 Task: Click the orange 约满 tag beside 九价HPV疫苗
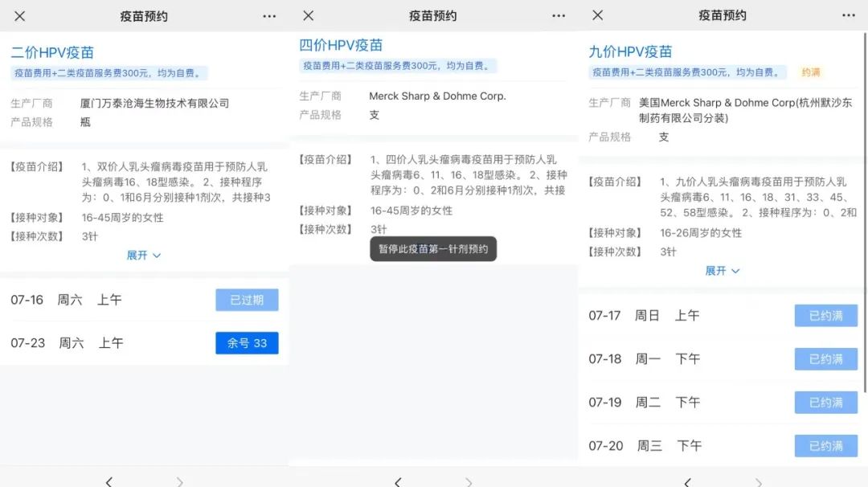pos(810,72)
